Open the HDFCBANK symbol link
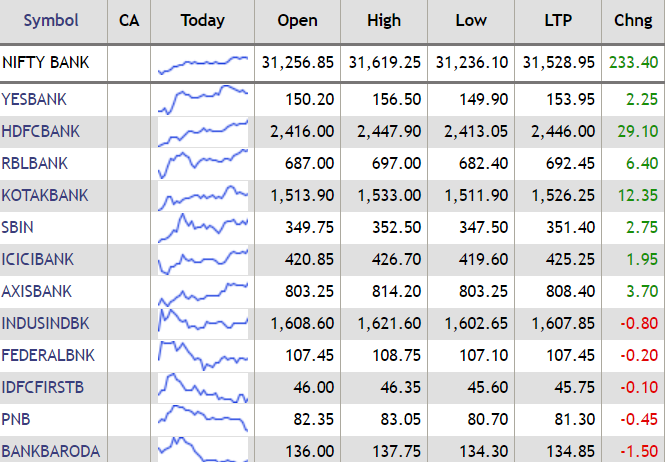This screenshot has width=665, height=462. 41,131
